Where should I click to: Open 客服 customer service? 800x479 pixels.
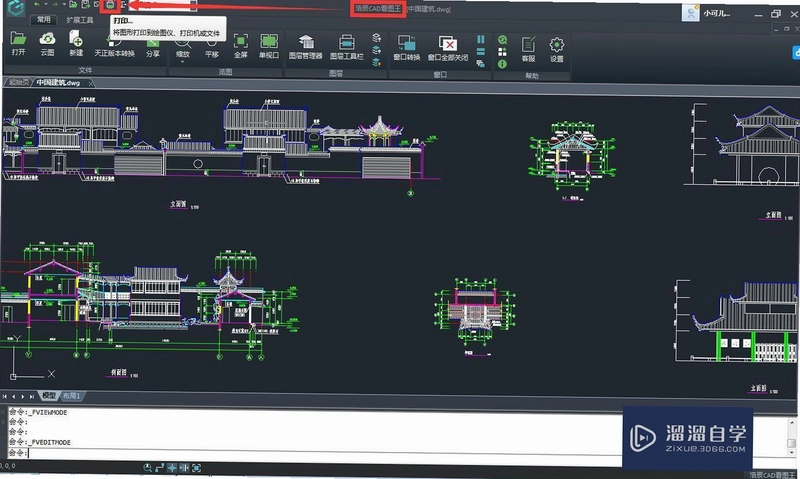click(528, 49)
